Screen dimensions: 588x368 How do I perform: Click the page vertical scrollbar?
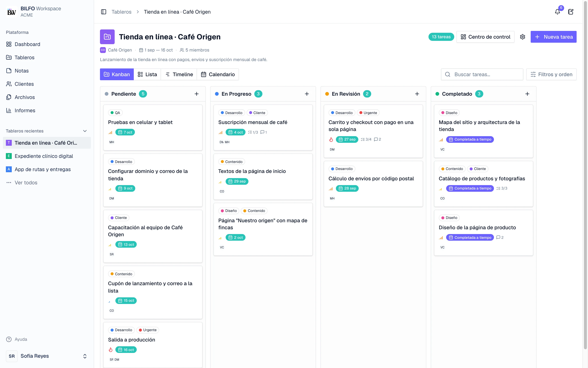pyautogui.click(x=585, y=175)
